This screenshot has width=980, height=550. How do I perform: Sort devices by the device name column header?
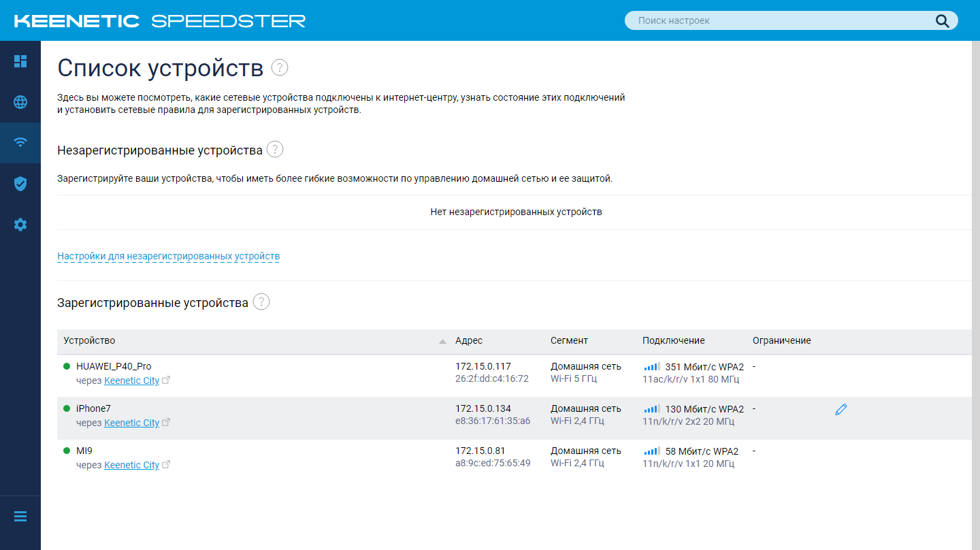[90, 341]
